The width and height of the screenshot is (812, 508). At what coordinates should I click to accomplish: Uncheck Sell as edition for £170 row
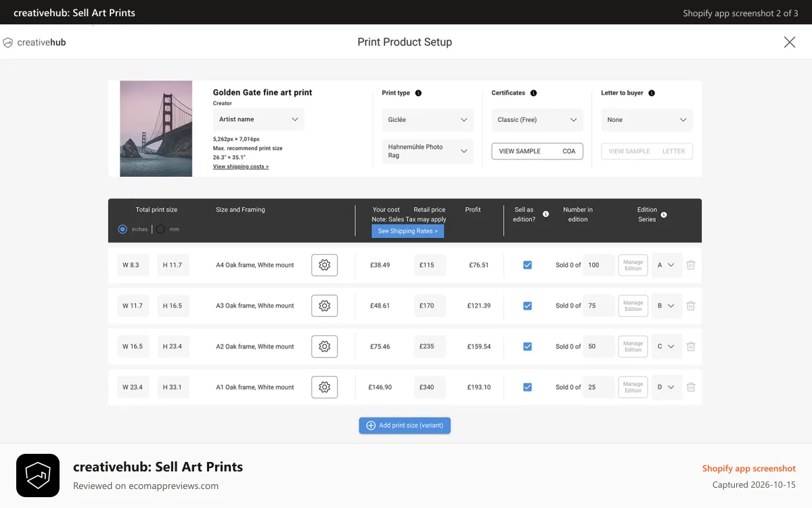pyautogui.click(x=527, y=305)
